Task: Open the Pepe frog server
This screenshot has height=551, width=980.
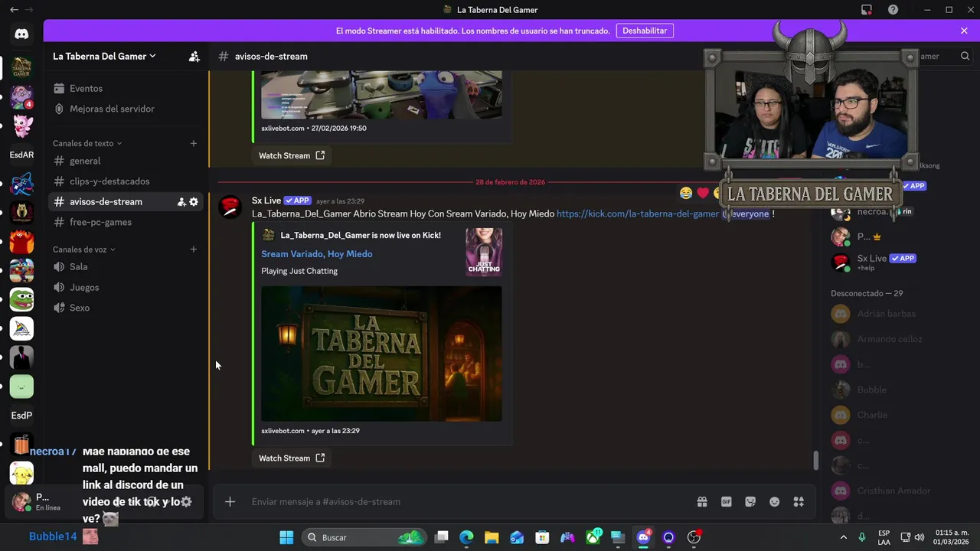Action: click(21, 299)
